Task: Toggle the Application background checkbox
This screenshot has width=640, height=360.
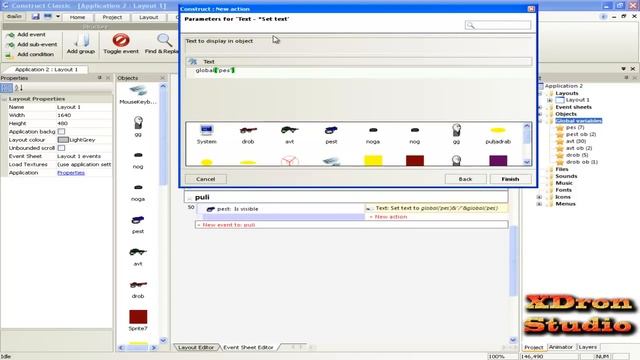Action: pyautogui.click(x=61, y=131)
